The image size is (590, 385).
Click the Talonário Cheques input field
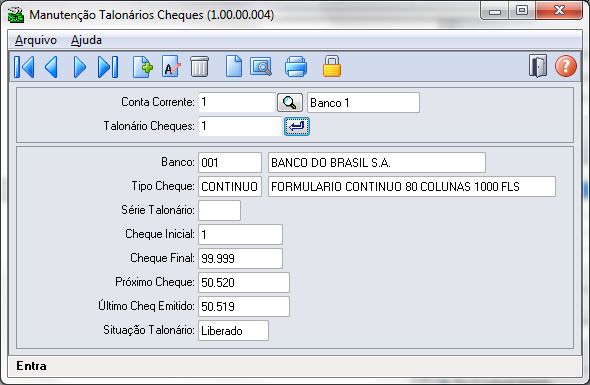point(240,126)
